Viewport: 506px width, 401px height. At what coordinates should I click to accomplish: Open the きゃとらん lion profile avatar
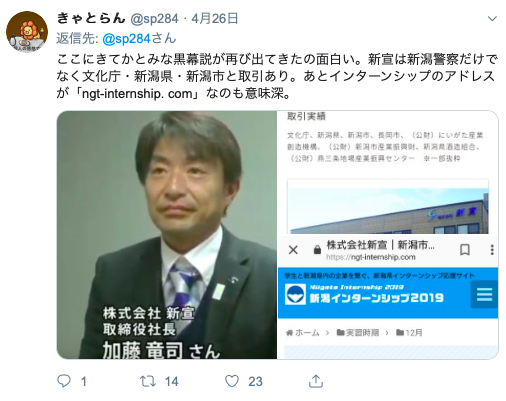click(x=27, y=32)
